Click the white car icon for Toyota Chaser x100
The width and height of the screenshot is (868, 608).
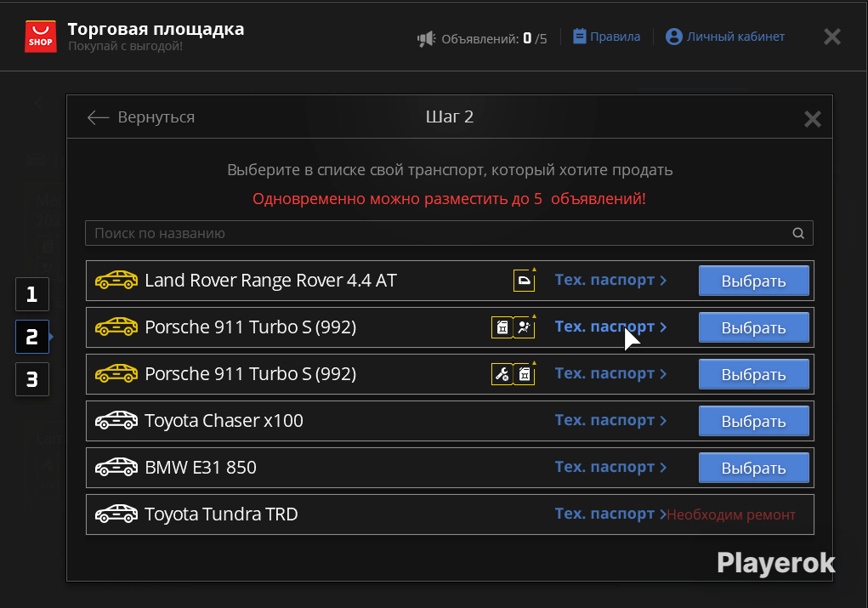point(116,421)
